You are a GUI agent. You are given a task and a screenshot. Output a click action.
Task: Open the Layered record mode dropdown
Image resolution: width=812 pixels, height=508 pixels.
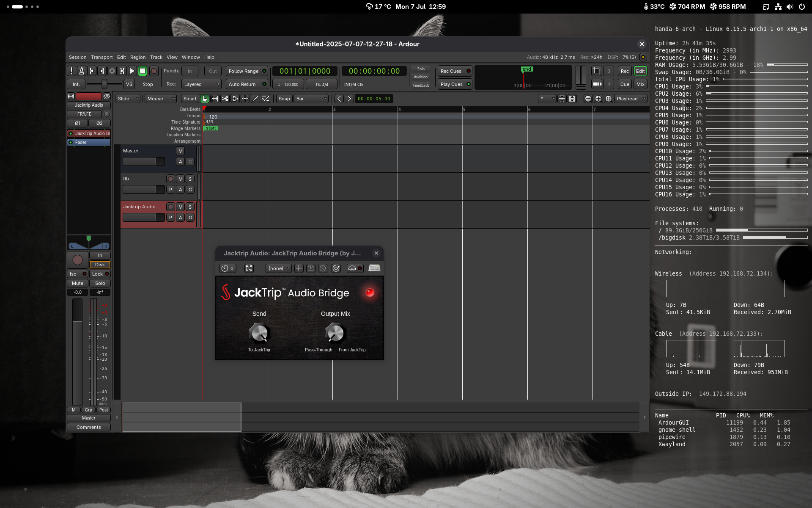(201, 84)
